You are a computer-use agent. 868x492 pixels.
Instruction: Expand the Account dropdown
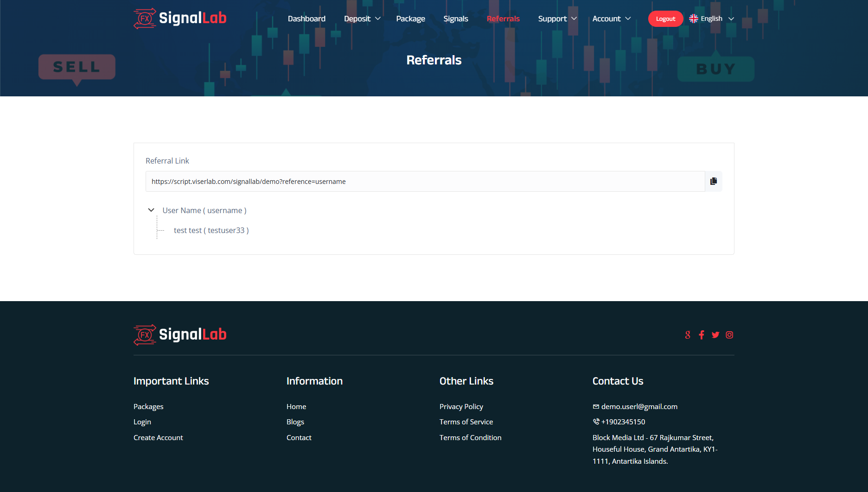611,19
